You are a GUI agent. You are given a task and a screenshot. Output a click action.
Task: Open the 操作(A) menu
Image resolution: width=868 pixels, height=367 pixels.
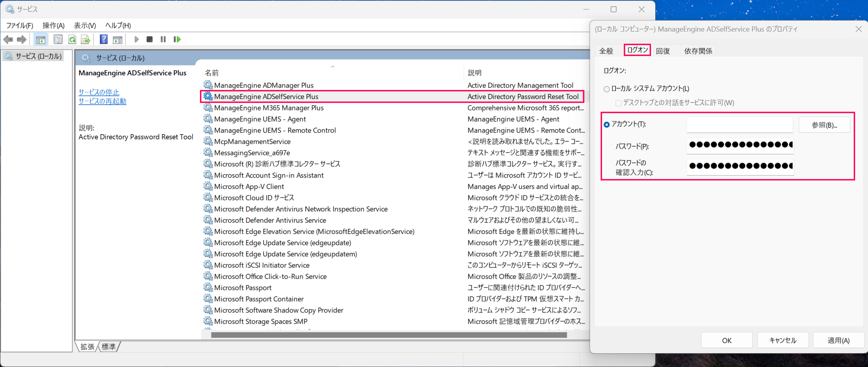click(54, 26)
